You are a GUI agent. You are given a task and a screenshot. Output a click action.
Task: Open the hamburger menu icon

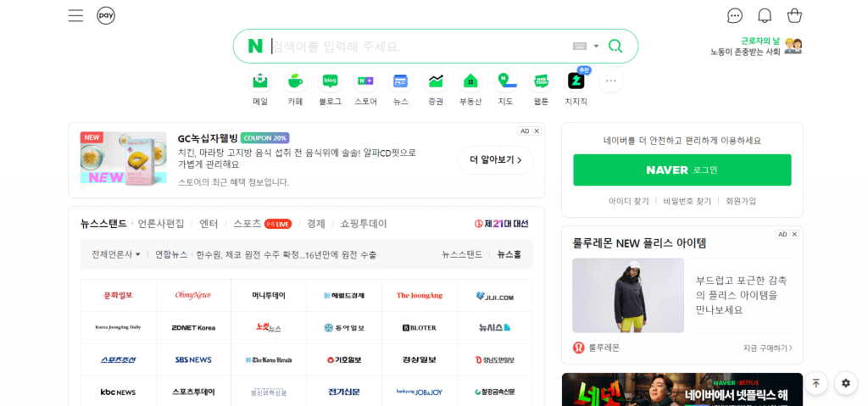pyautogui.click(x=75, y=15)
